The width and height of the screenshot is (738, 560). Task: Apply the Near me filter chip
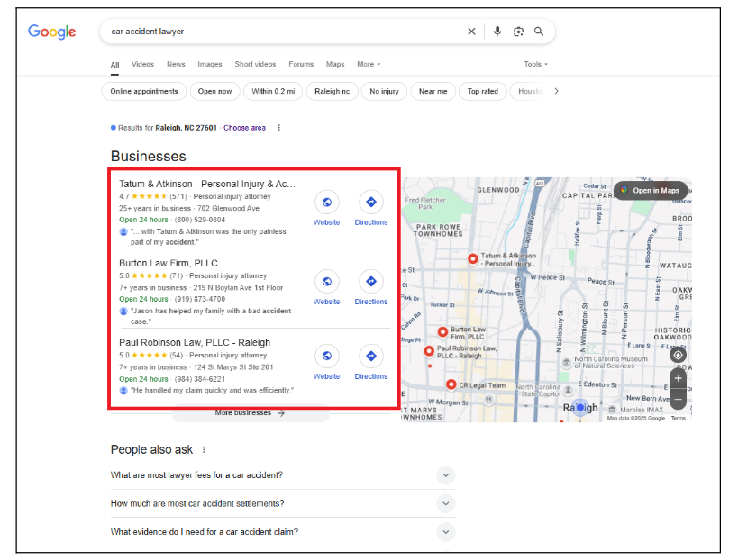point(433,91)
